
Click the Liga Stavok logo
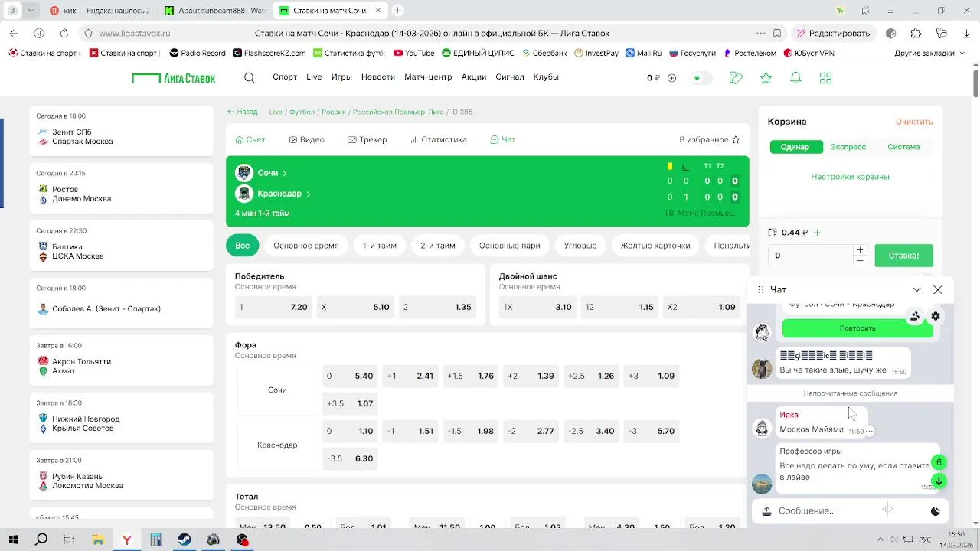click(174, 78)
